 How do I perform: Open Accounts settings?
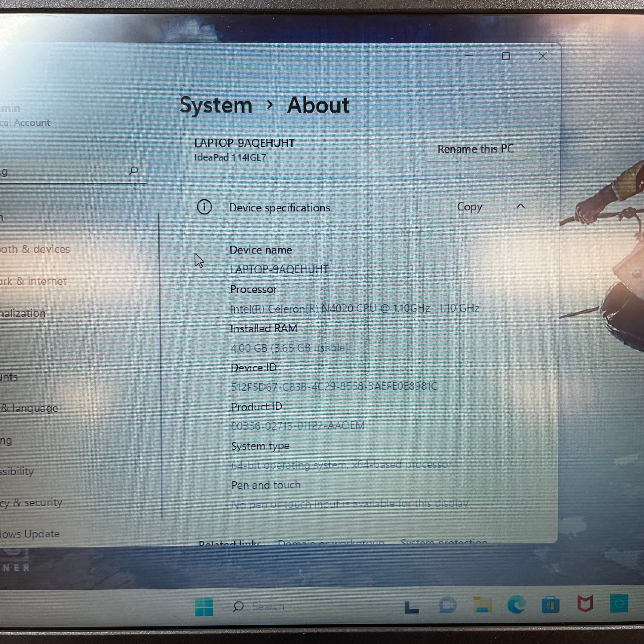[x=9, y=377]
